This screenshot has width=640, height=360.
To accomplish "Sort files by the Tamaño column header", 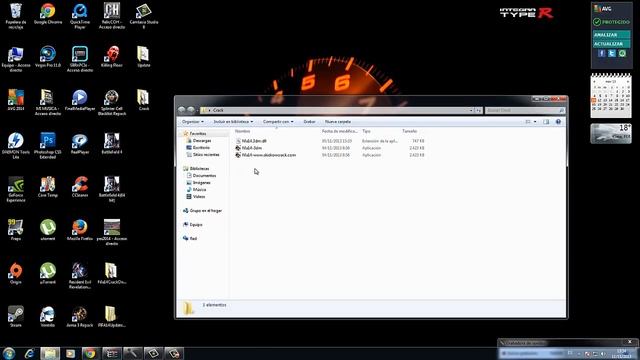I will point(409,131).
